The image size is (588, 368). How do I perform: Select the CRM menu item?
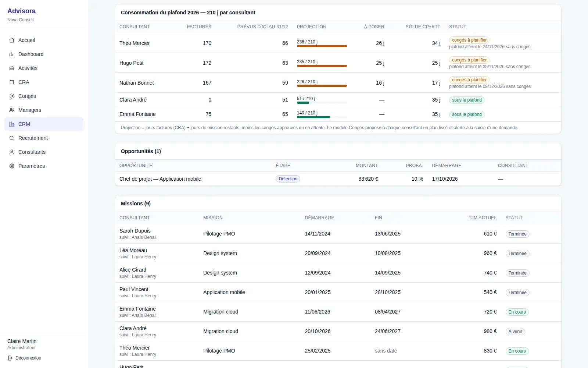(44, 124)
